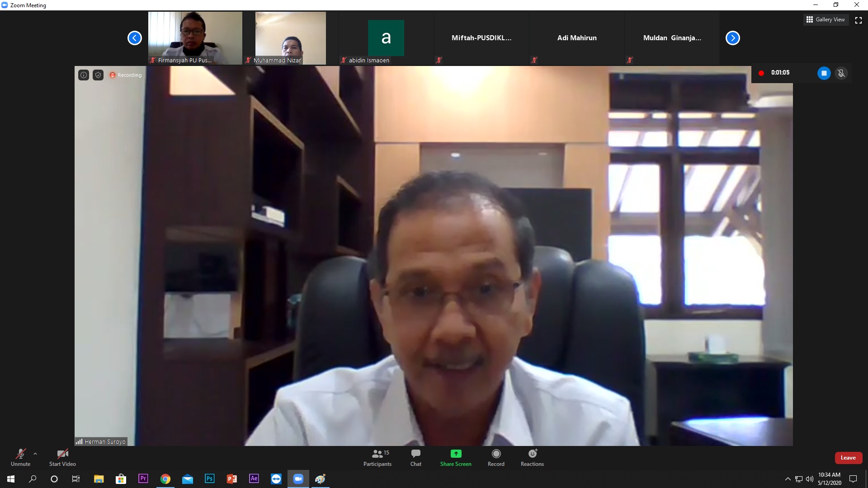Open Adobe Premiere Pro from taskbar
This screenshot has width=868, height=488.
143,479
